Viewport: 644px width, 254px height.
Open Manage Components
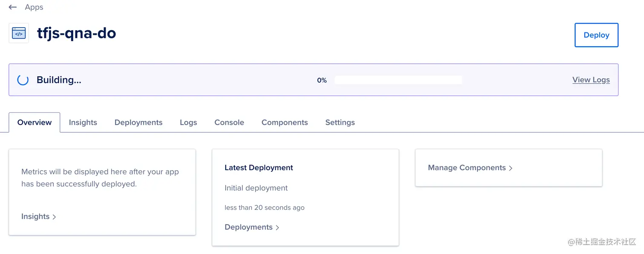pos(467,168)
